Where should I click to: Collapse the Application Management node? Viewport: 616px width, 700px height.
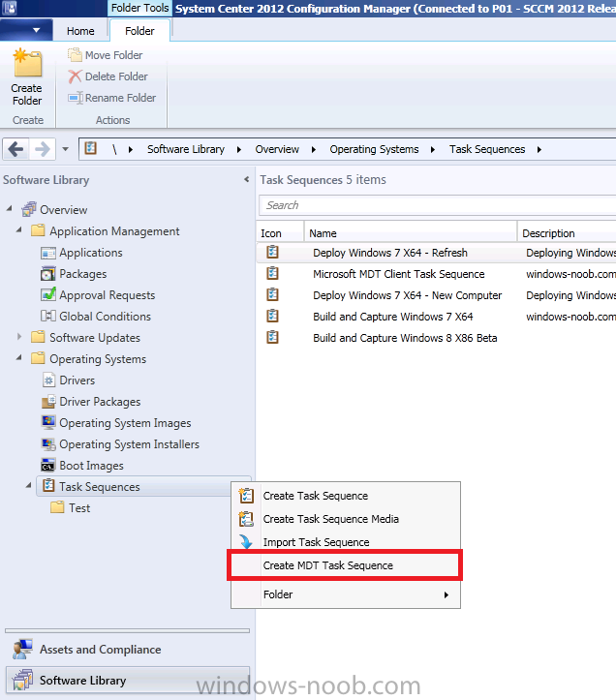click(x=18, y=229)
